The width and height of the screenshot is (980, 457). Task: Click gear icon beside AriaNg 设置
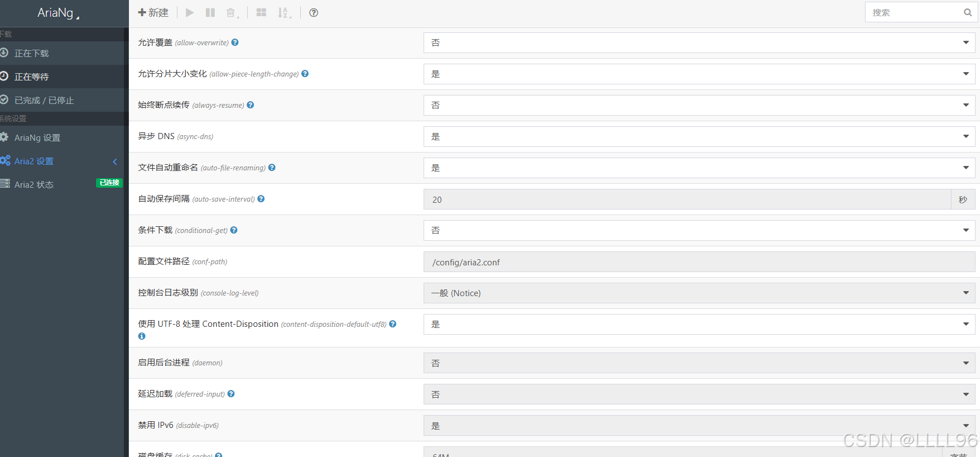click(4, 137)
